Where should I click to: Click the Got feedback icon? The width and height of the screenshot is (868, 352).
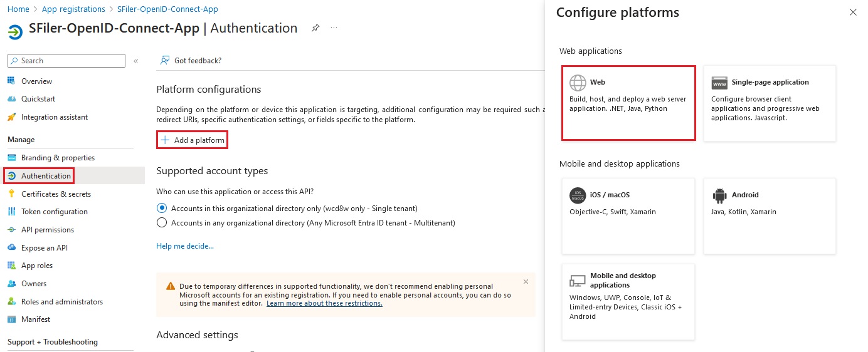click(x=165, y=61)
